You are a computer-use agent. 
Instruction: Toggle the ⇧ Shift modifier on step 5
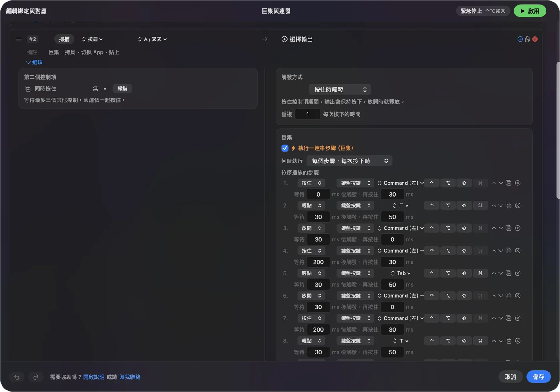464,273
